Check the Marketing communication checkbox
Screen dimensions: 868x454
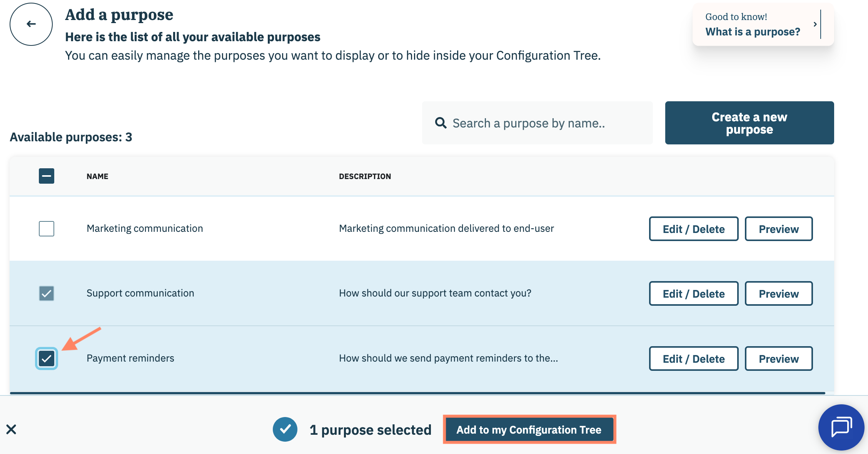pos(47,229)
